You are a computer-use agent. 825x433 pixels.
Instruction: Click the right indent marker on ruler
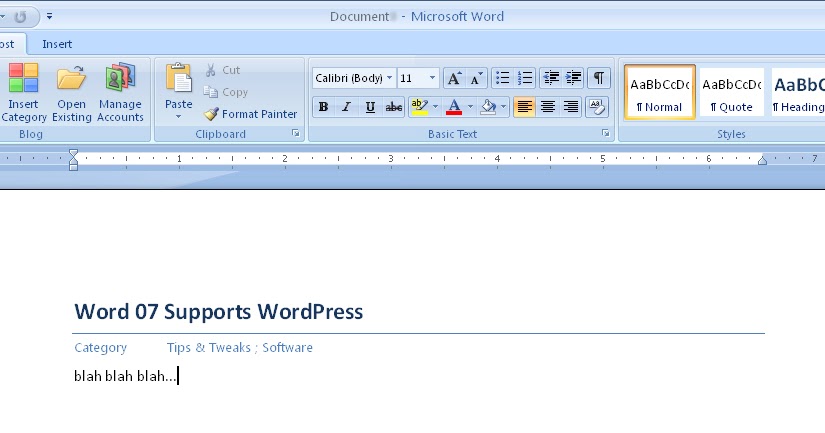[762, 161]
